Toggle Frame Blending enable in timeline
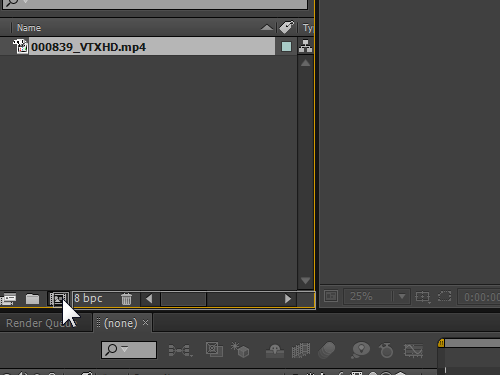This screenshot has height=375, width=500. pos(301,350)
